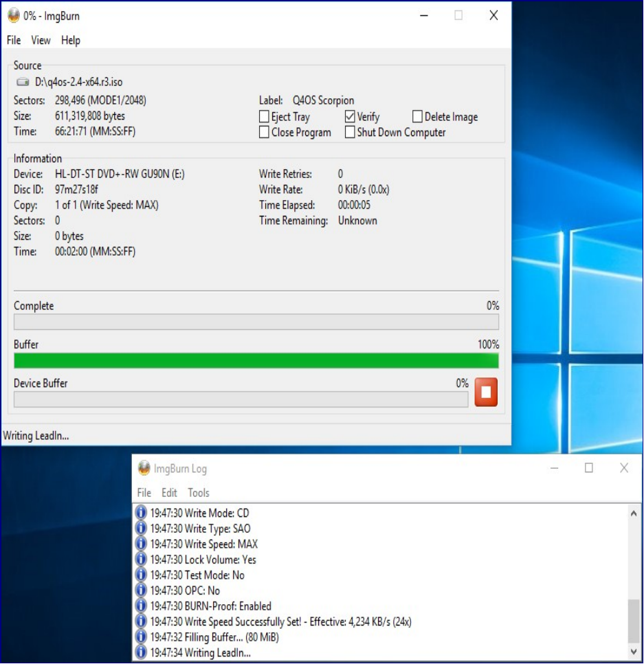
Task: Open the Edit menu in ImgBurn Log
Action: [x=169, y=493]
